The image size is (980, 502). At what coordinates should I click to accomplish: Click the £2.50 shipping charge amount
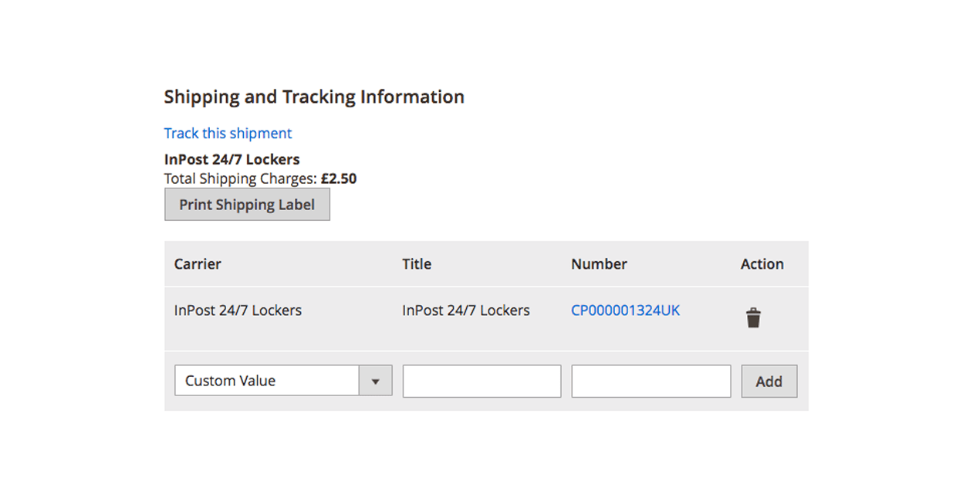tap(339, 179)
